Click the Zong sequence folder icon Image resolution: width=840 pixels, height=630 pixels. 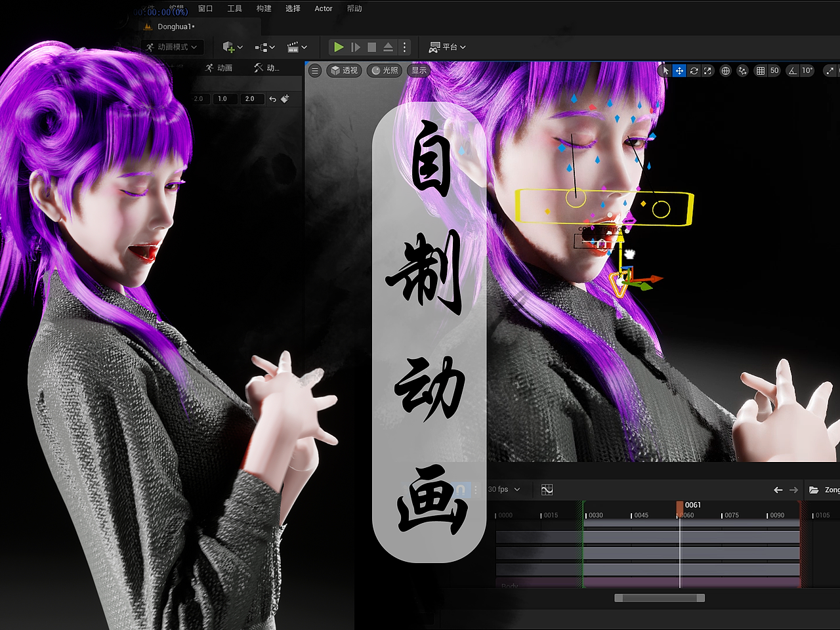[814, 490]
